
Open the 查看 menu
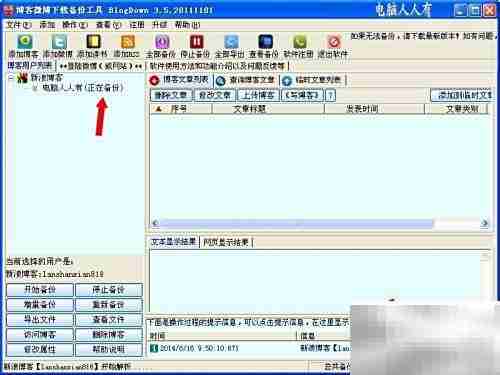(108, 25)
